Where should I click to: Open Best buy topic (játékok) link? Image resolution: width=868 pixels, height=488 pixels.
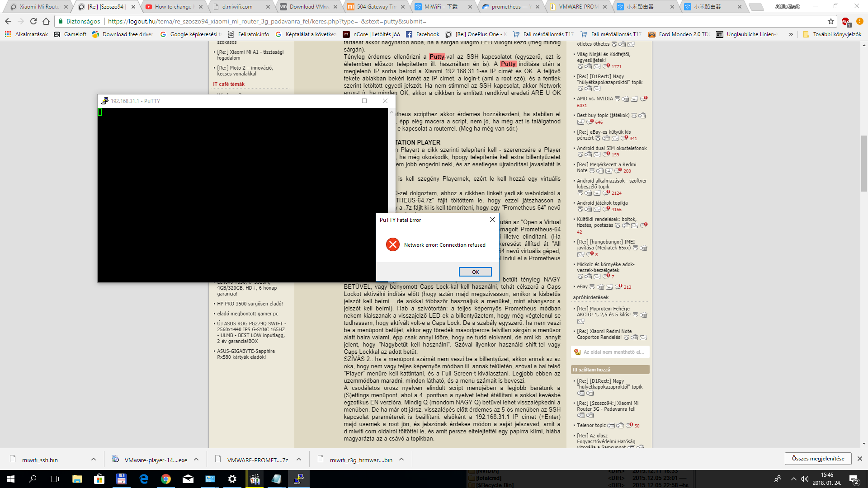pyautogui.click(x=603, y=115)
